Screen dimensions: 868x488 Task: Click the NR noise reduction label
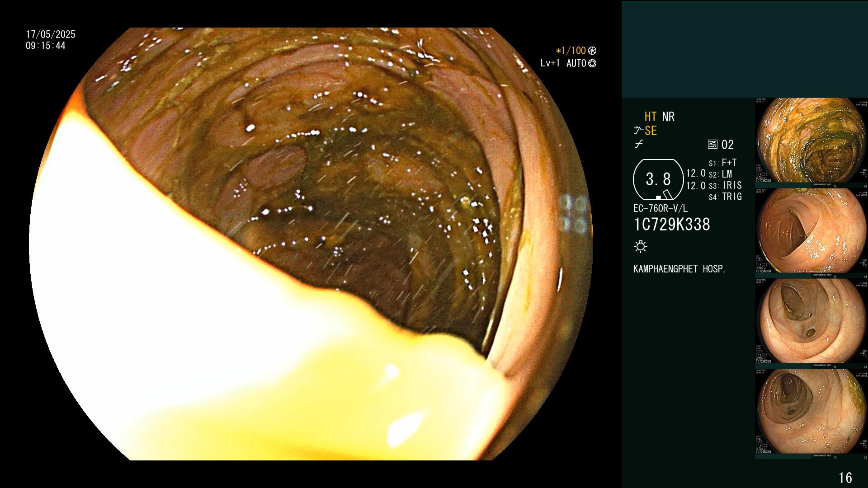668,117
